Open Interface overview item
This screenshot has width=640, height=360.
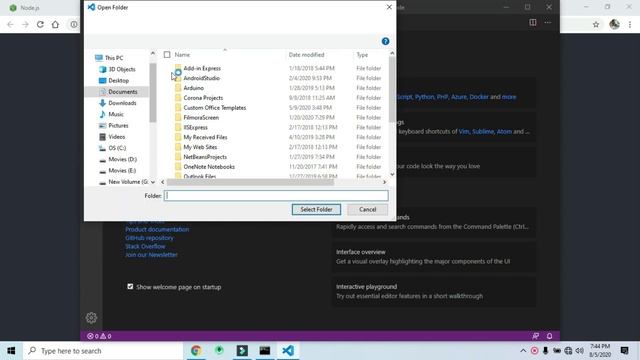pyautogui.click(x=434, y=257)
